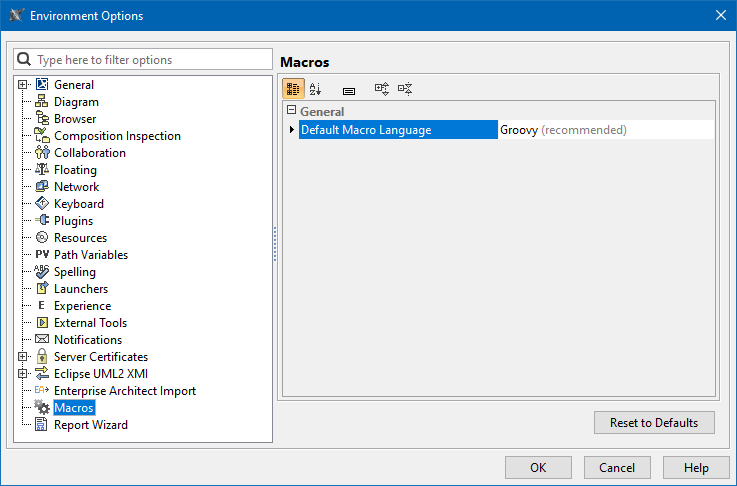Click the Keyboard options icon

pyautogui.click(x=42, y=204)
